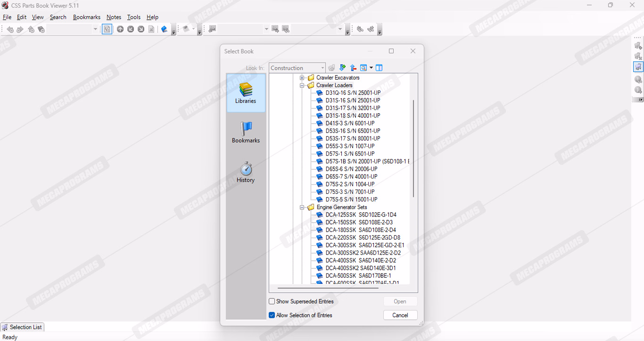
Task: Click the red minus arrow icon in dialog
Action: point(353,68)
